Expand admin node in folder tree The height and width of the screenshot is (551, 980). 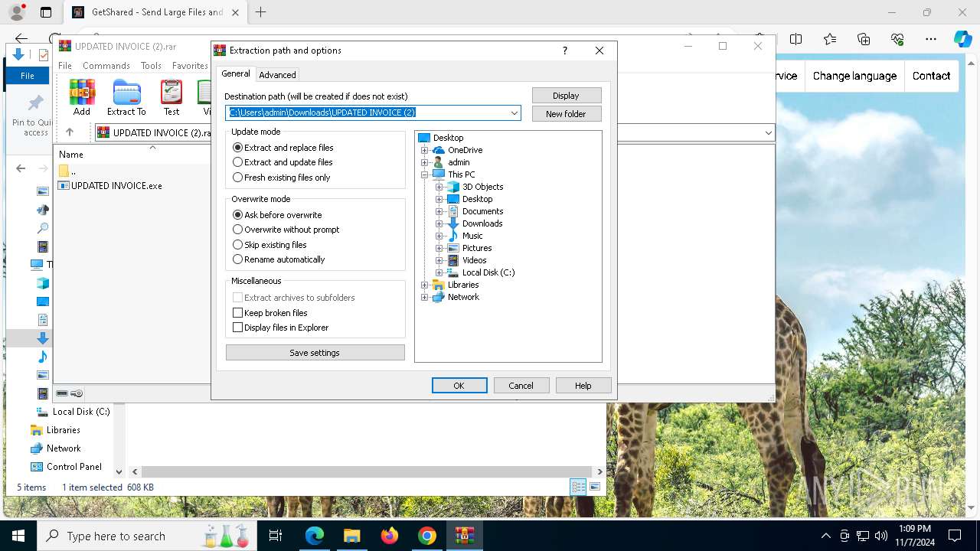[425, 162]
